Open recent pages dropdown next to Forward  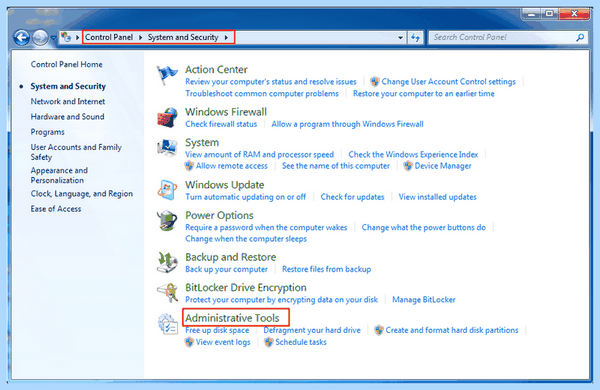tap(54, 38)
